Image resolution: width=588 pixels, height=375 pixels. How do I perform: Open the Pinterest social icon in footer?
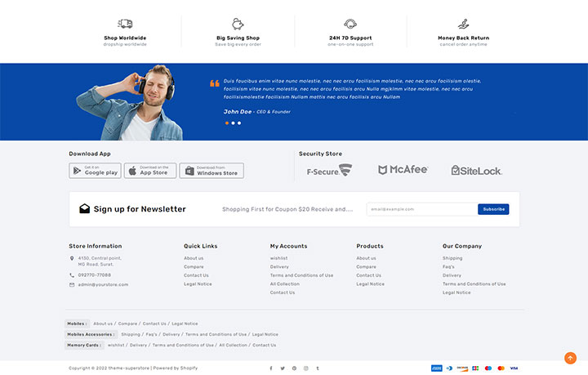click(294, 368)
